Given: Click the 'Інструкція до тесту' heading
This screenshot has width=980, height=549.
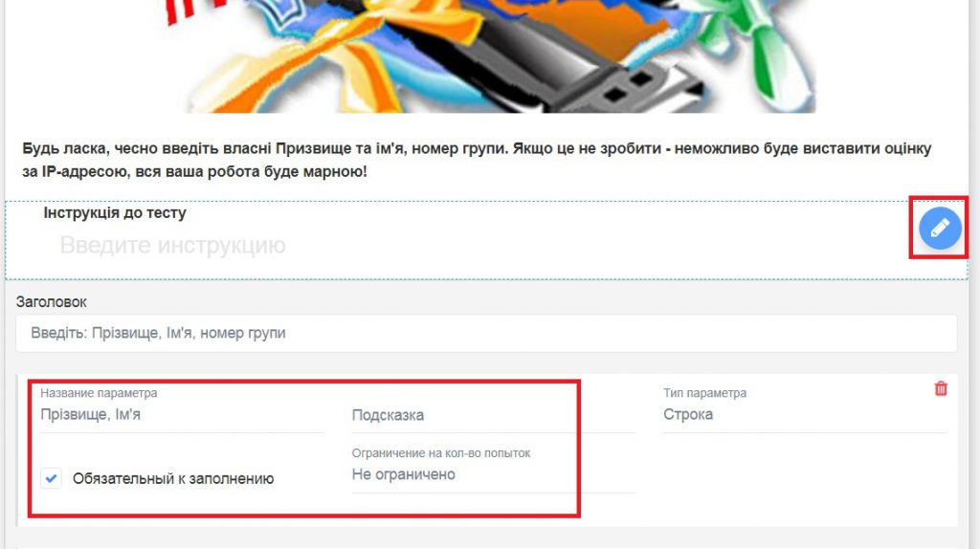Looking at the screenshot, I should (115, 213).
